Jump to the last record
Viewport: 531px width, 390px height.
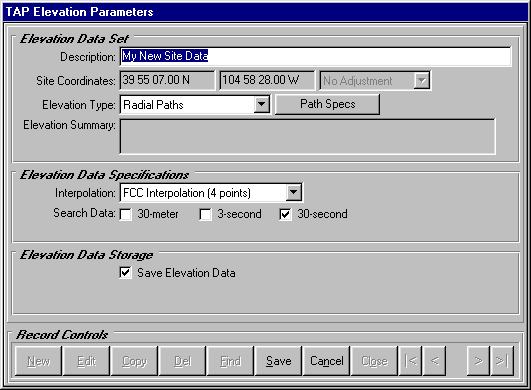502,361
